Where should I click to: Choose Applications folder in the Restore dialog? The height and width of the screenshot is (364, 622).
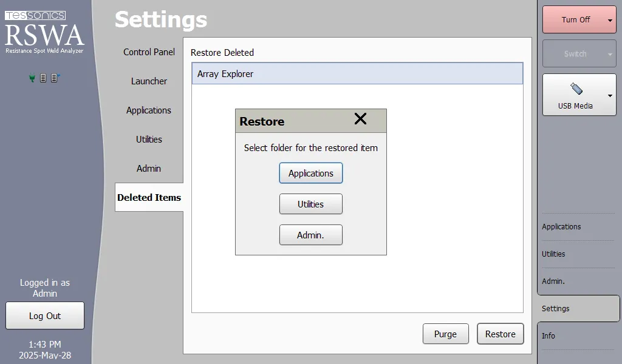click(x=310, y=174)
